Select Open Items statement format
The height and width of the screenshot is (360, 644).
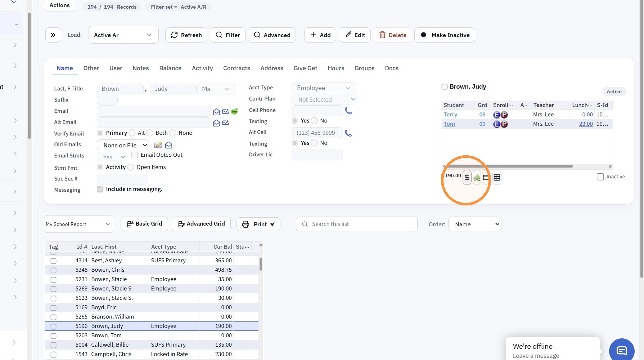pyautogui.click(x=131, y=167)
